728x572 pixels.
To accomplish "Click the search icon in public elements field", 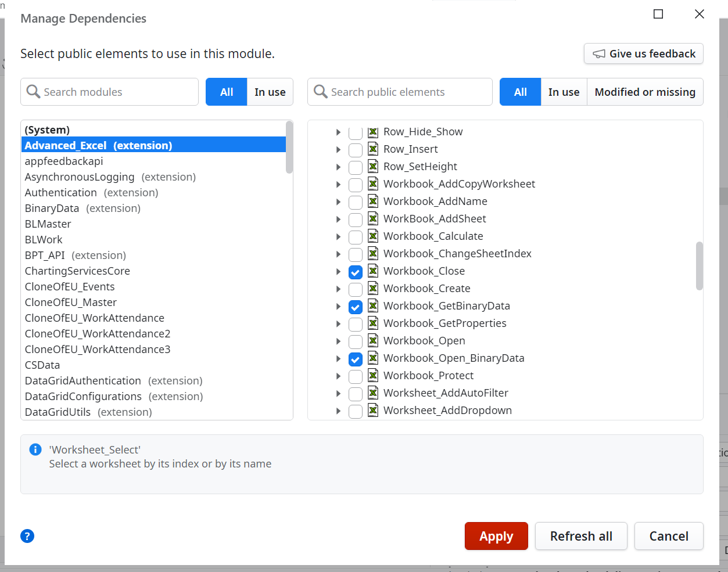I will (x=320, y=92).
